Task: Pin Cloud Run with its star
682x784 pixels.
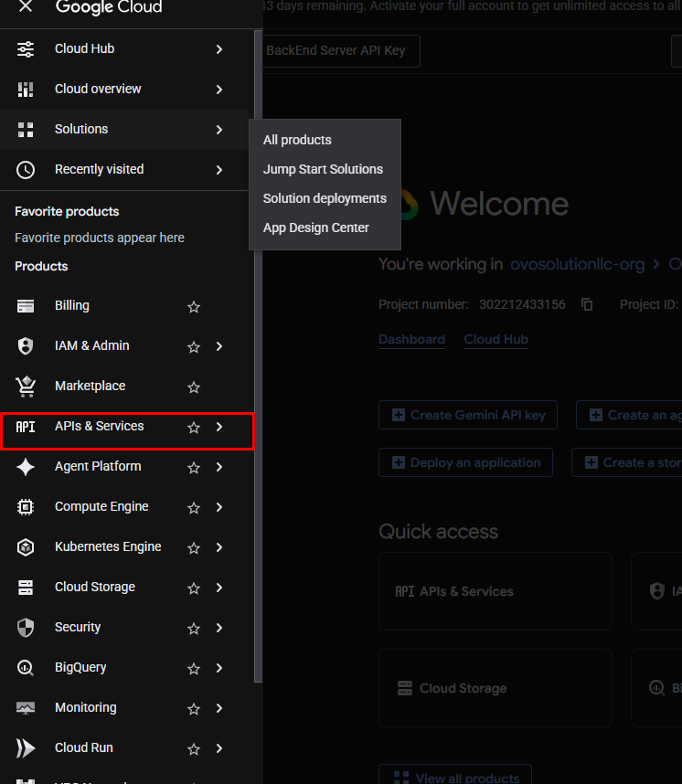Action: coord(194,749)
